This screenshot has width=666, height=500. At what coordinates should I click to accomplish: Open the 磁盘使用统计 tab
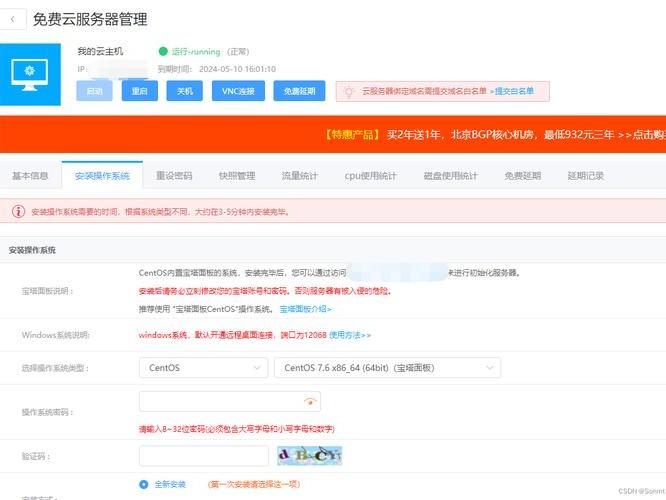(451, 175)
